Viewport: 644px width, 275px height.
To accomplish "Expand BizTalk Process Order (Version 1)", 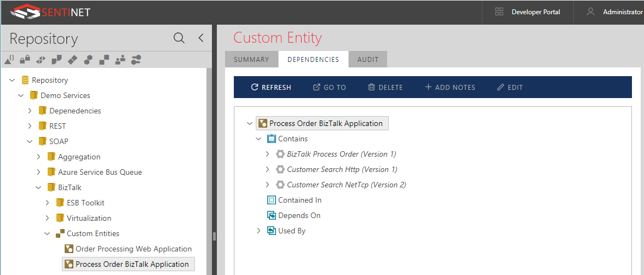I will click(x=267, y=154).
